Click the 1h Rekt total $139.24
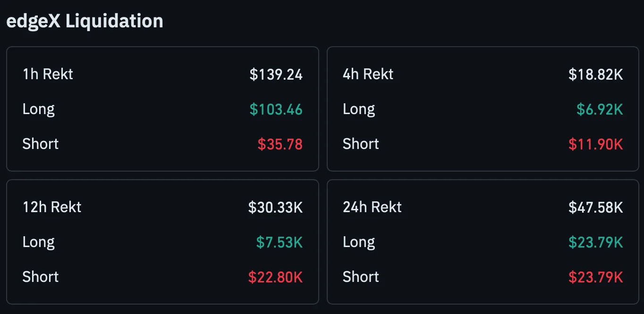644x314 pixels. point(276,74)
